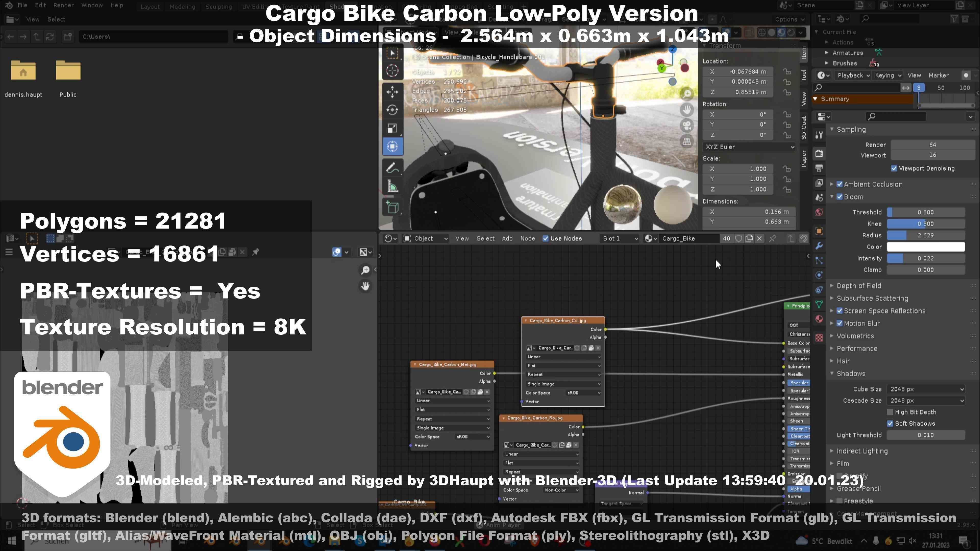Toggle Ambient Occlusion checkbox

tap(840, 184)
